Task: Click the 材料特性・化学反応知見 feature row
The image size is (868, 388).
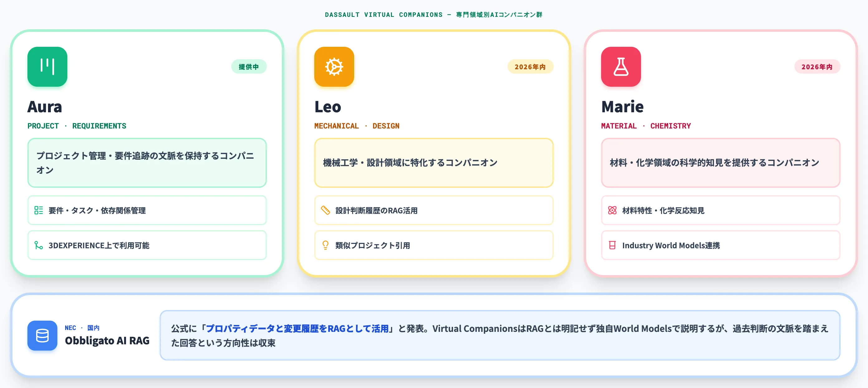Action: click(x=721, y=210)
